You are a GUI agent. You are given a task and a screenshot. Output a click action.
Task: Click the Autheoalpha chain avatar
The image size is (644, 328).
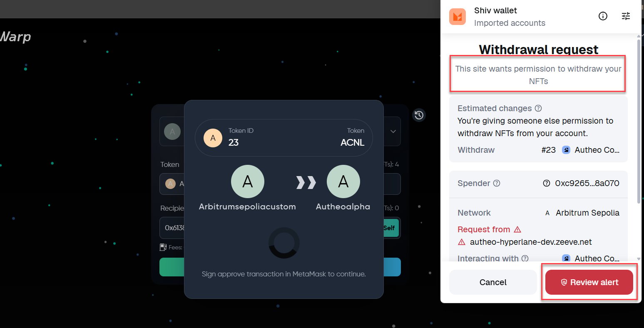343,181
